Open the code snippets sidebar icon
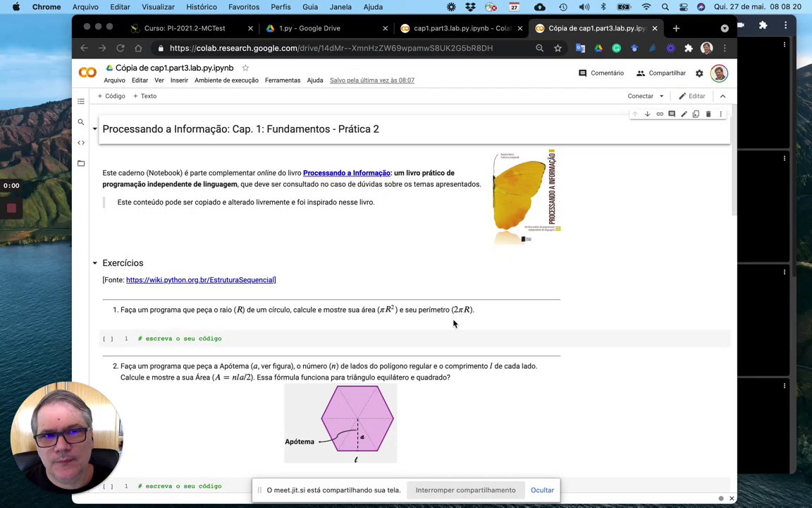812x508 pixels. click(x=81, y=143)
